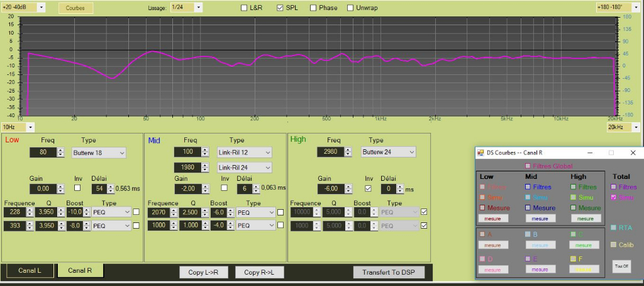Click the Transfert To DSP button
This screenshot has height=286, width=644.
(x=388, y=272)
